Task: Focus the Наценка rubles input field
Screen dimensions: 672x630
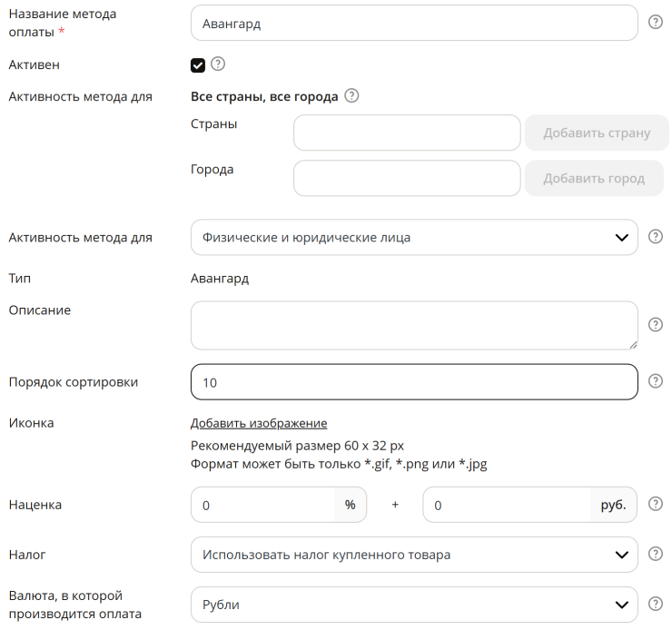Action: (x=507, y=505)
